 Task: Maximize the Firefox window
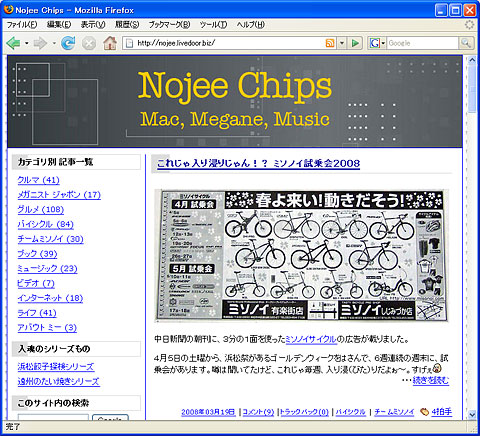pyautogui.click(x=455, y=10)
